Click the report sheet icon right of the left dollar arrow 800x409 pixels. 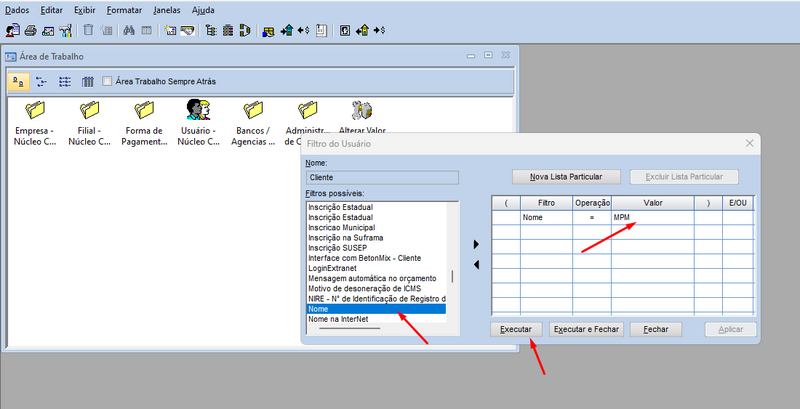tap(321, 31)
